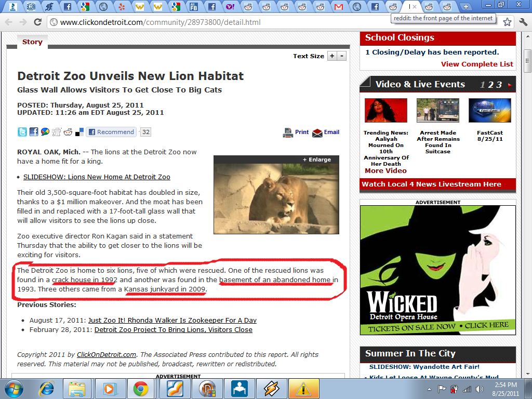Click the address bar URL
This screenshot has width=532, height=399.
pos(160,22)
